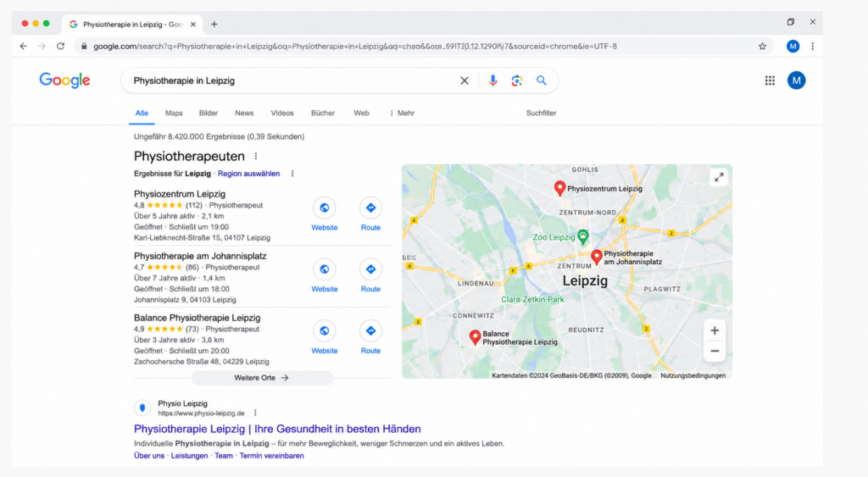Switch to the News tab

click(x=244, y=113)
